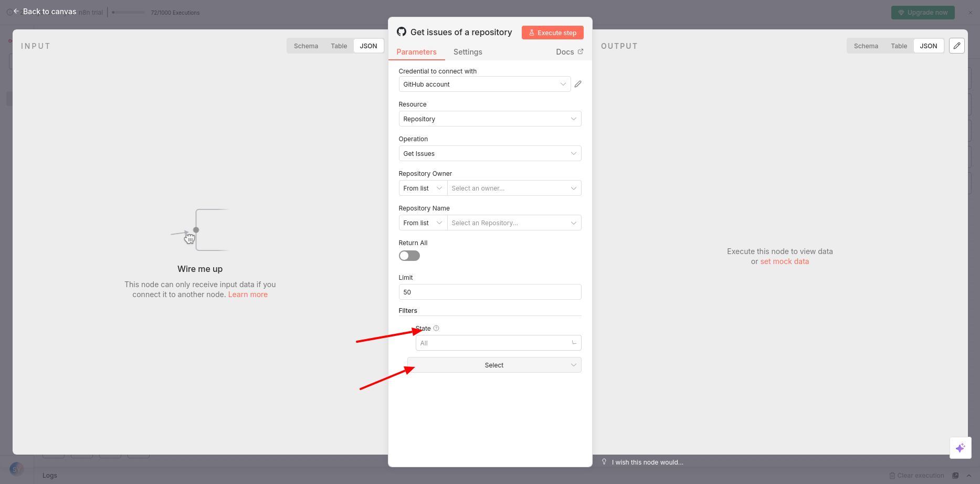The width and height of the screenshot is (980, 484).
Task: Click I wish this node would... feedback link
Action: (648, 462)
